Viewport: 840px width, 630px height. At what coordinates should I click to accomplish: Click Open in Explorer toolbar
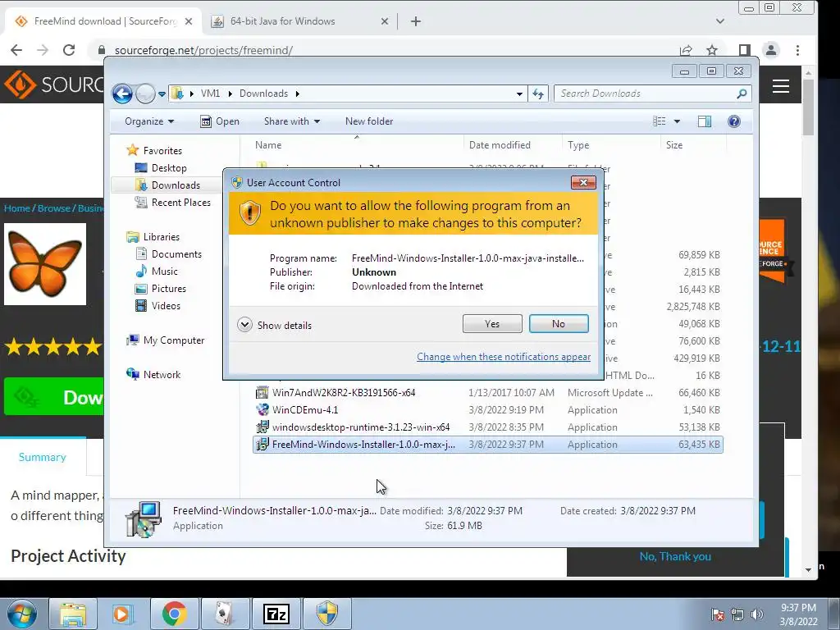pos(220,121)
